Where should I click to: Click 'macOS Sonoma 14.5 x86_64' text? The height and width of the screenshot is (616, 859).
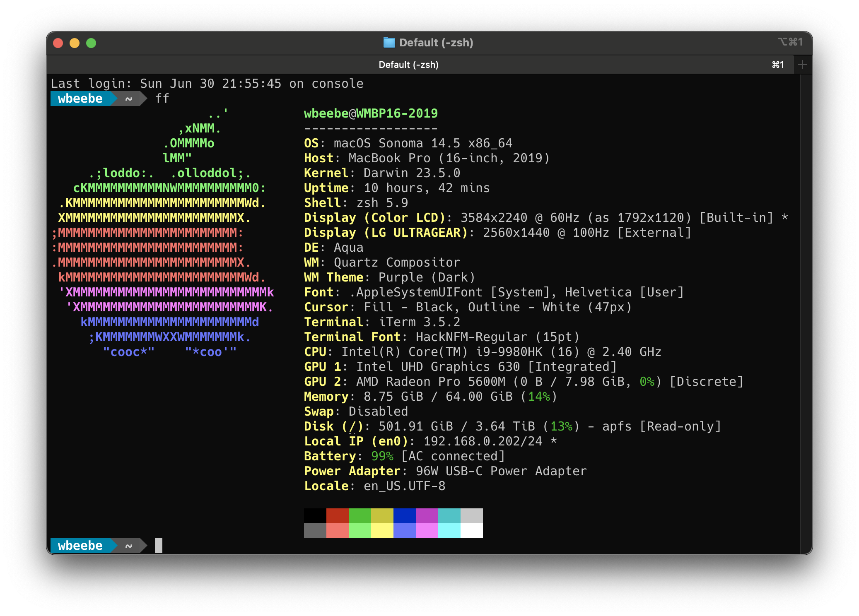(423, 143)
